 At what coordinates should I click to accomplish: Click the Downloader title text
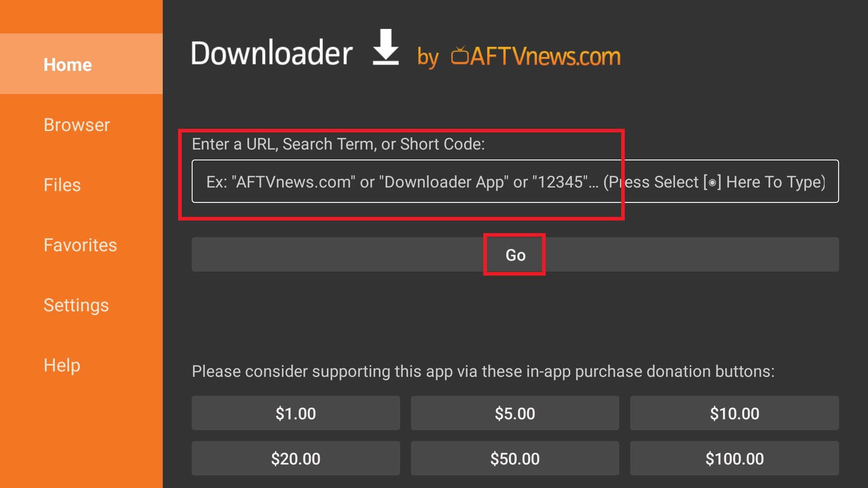[271, 53]
